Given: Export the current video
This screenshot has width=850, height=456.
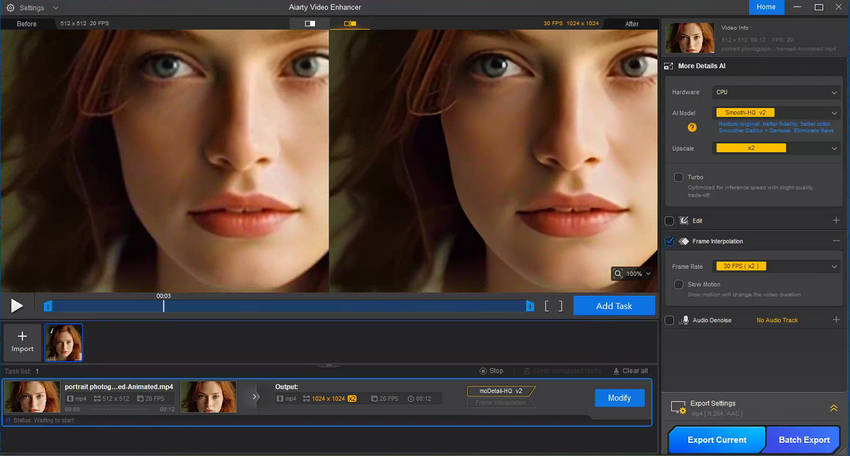Looking at the screenshot, I should click(717, 440).
